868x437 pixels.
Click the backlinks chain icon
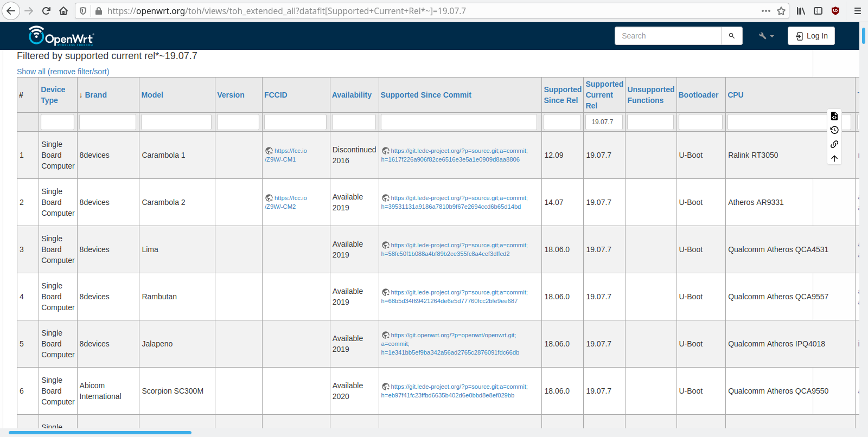[834, 144]
